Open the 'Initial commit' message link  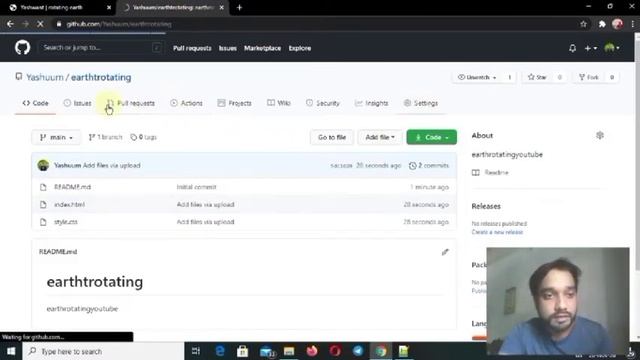click(196, 187)
